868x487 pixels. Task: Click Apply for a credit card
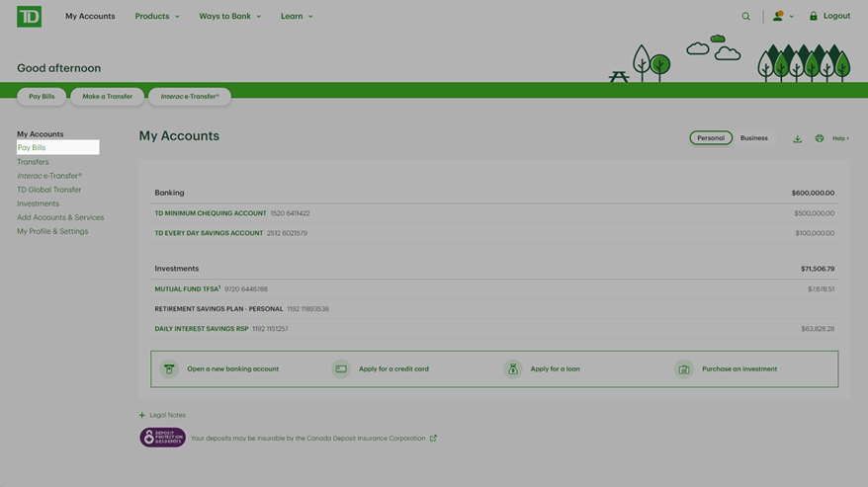tap(393, 369)
